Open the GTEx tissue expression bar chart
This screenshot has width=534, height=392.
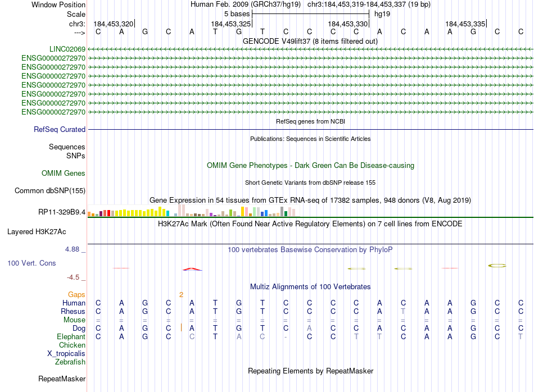193,211
